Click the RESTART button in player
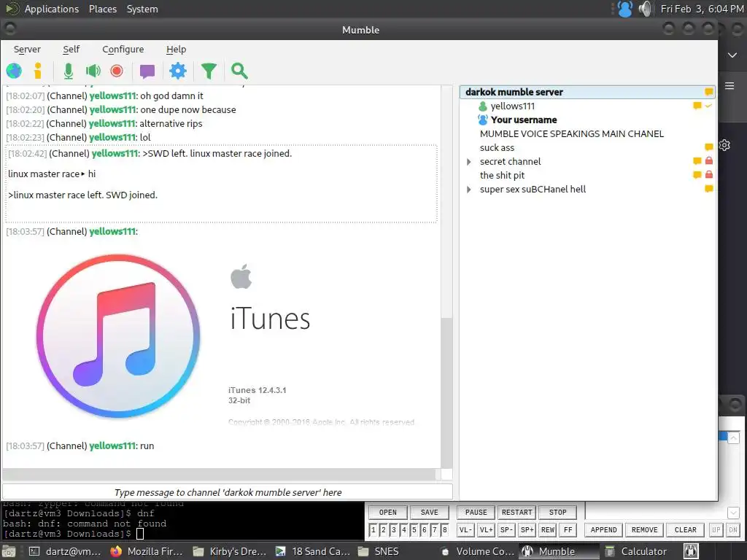 (x=517, y=513)
